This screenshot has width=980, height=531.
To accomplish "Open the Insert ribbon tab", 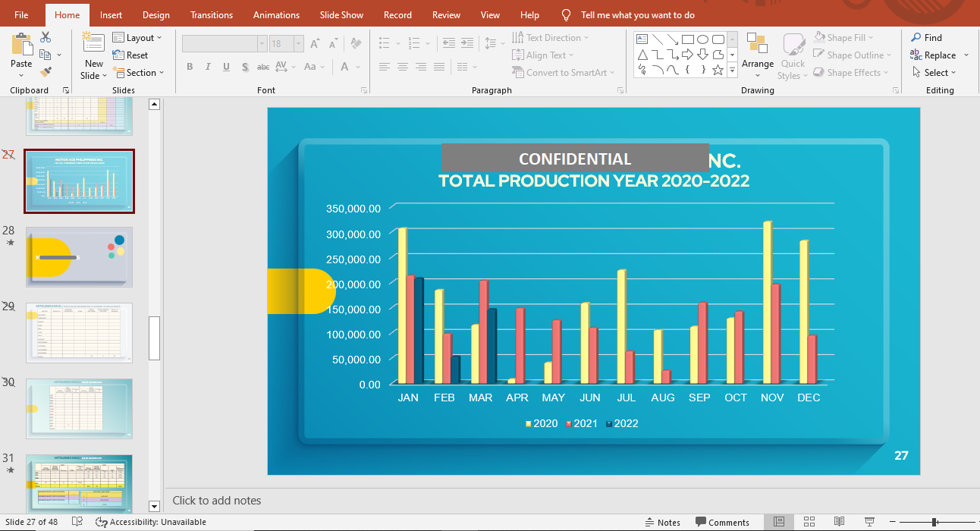I will pos(111,15).
